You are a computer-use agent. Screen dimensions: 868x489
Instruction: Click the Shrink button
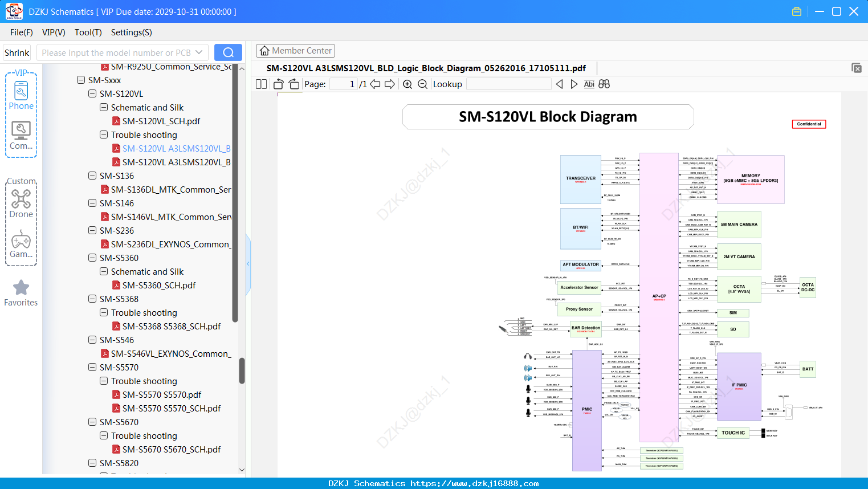point(17,52)
